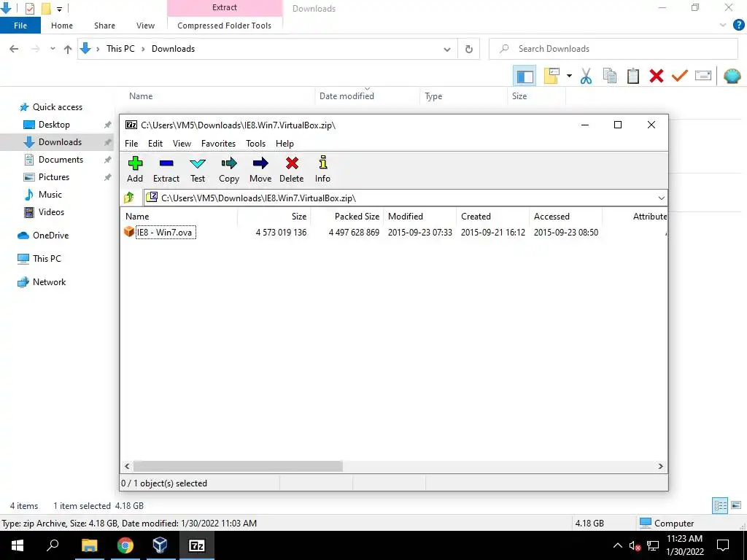Expand the 7-Zip path history dropdown
747x560 pixels.
pos(661,198)
